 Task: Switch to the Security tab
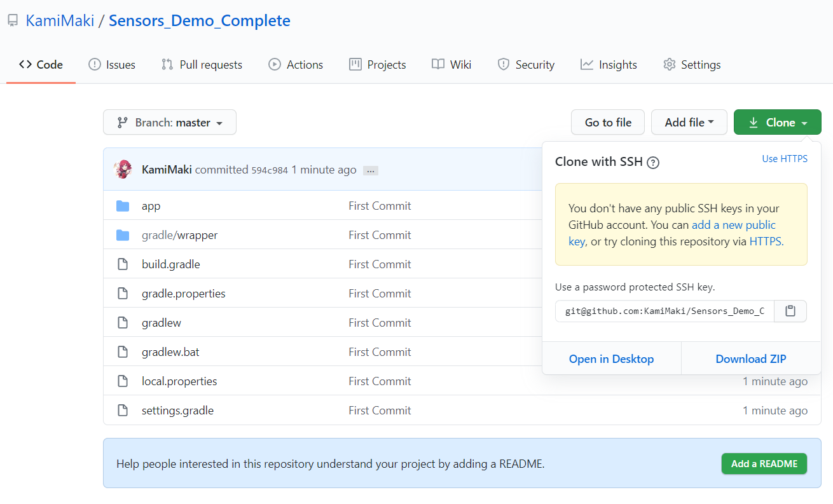pos(527,64)
